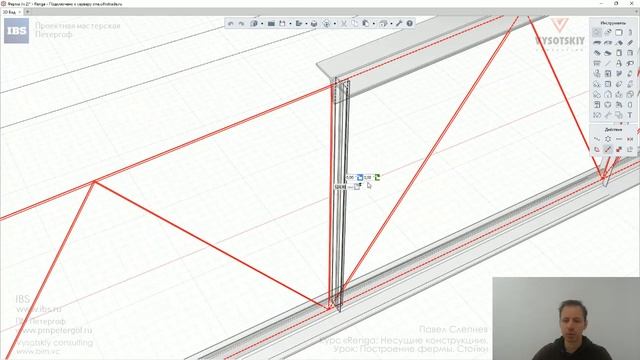
Task: Open dropdown arrow beside the visual style icon
Action: [335, 24]
